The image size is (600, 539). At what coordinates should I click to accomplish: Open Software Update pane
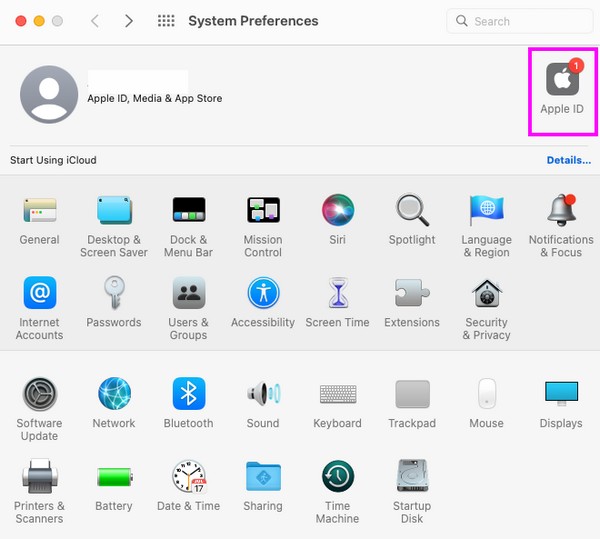pos(40,394)
